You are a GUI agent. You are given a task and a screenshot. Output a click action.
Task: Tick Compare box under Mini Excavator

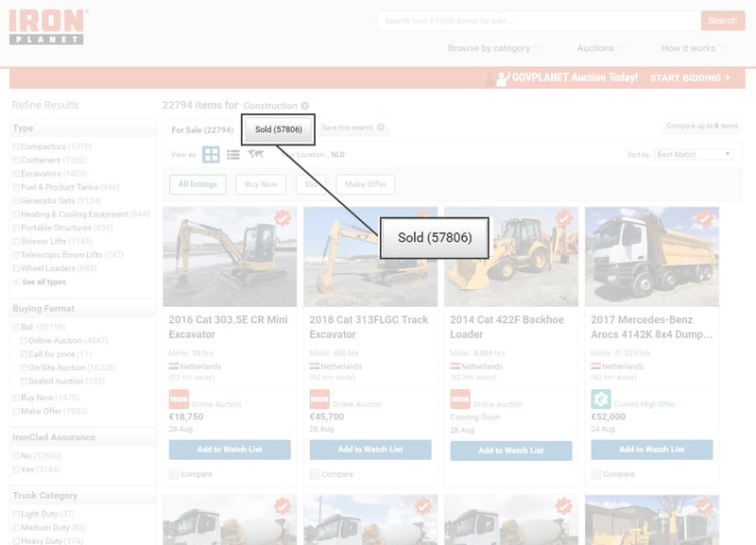[174, 474]
